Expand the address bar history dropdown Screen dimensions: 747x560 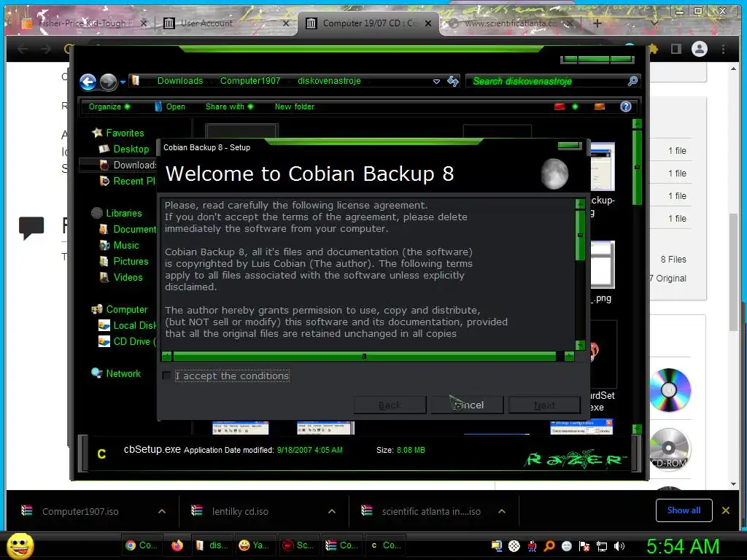click(x=436, y=82)
